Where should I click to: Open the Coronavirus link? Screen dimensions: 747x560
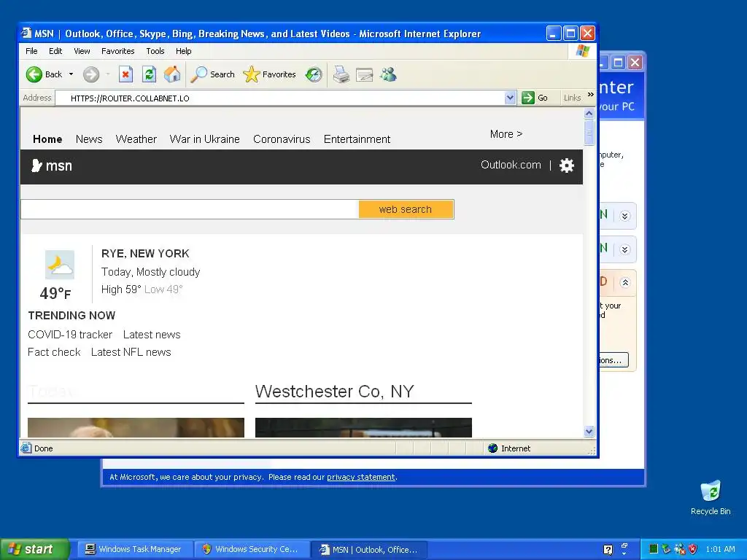point(282,139)
